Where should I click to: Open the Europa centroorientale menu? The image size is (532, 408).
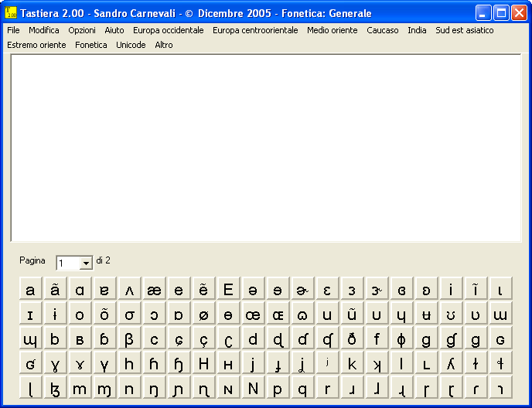[255, 30]
